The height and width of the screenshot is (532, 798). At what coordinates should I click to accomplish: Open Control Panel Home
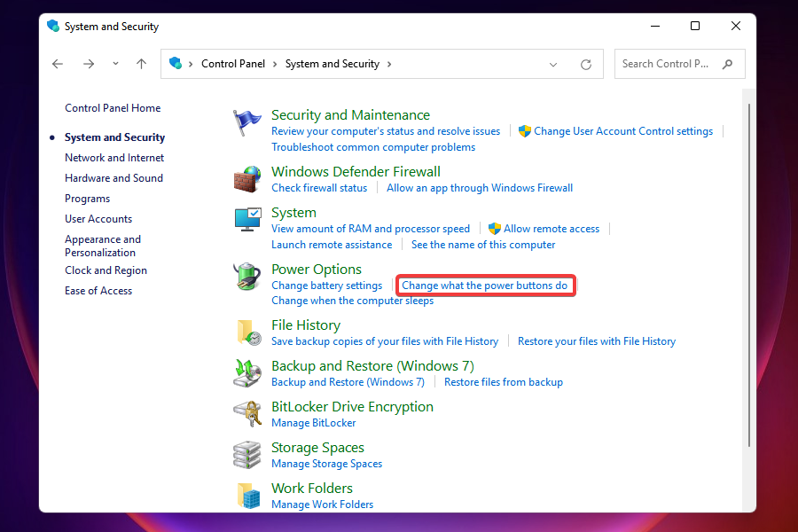point(113,108)
